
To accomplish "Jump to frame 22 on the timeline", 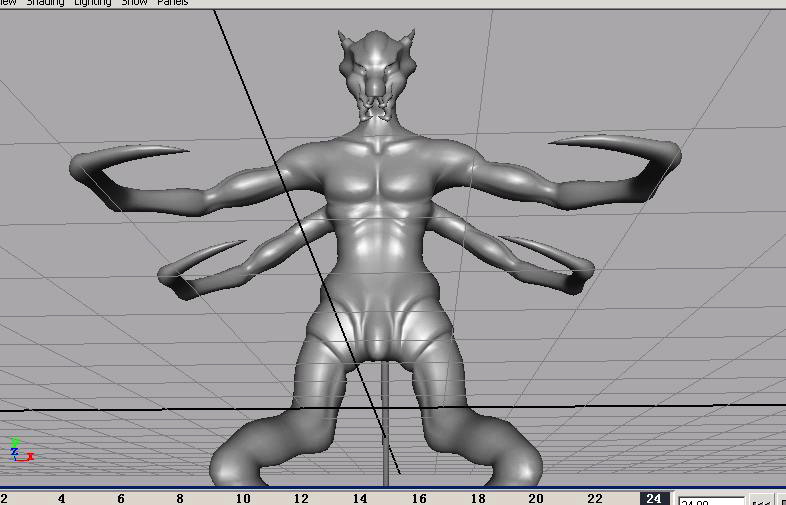I will tap(595, 498).
